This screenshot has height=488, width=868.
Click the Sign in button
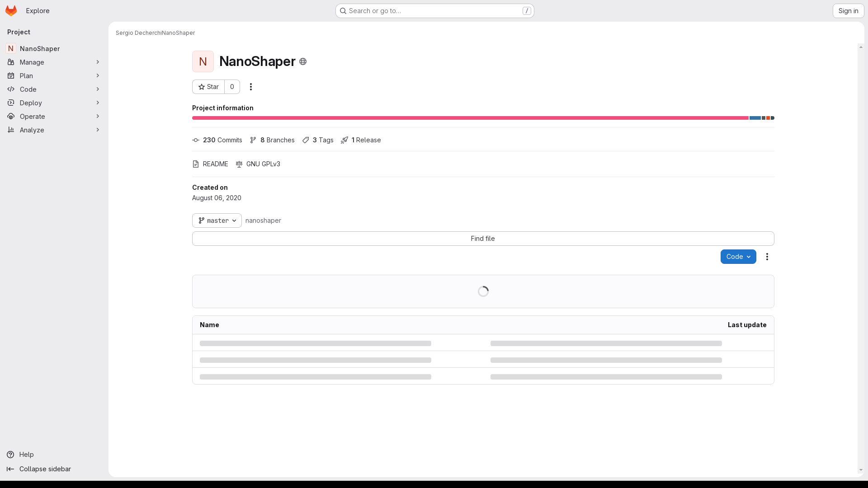coord(848,11)
